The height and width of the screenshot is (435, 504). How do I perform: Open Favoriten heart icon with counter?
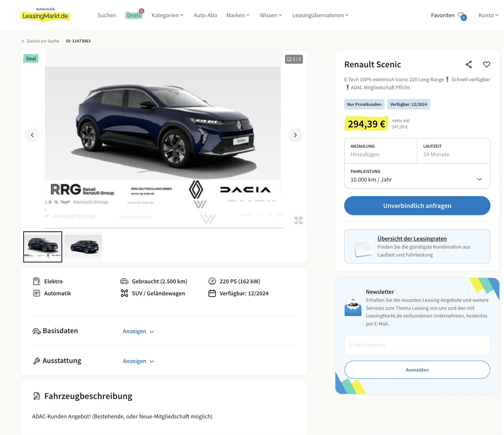(x=462, y=16)
